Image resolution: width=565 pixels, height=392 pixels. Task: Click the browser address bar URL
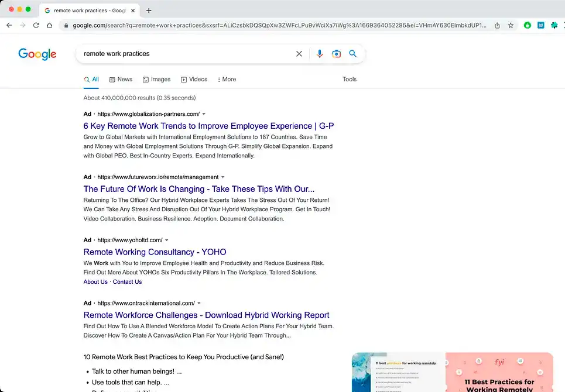pyautogui.click(x=279, y=25)
